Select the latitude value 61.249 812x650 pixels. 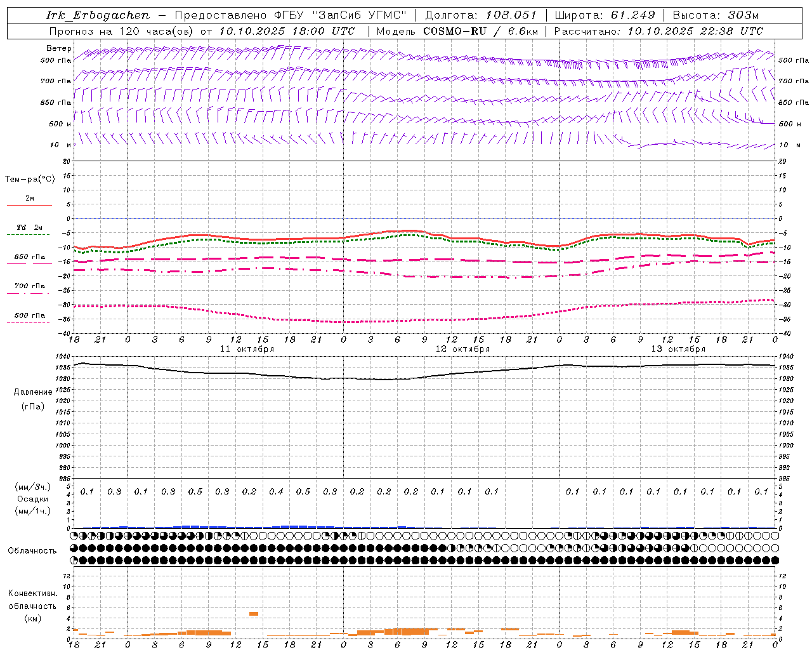point(632,15)
